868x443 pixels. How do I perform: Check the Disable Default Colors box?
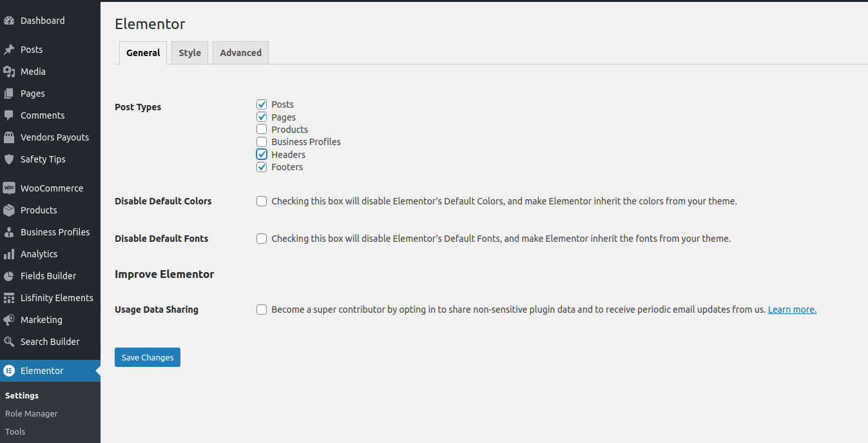pos(262,201)
